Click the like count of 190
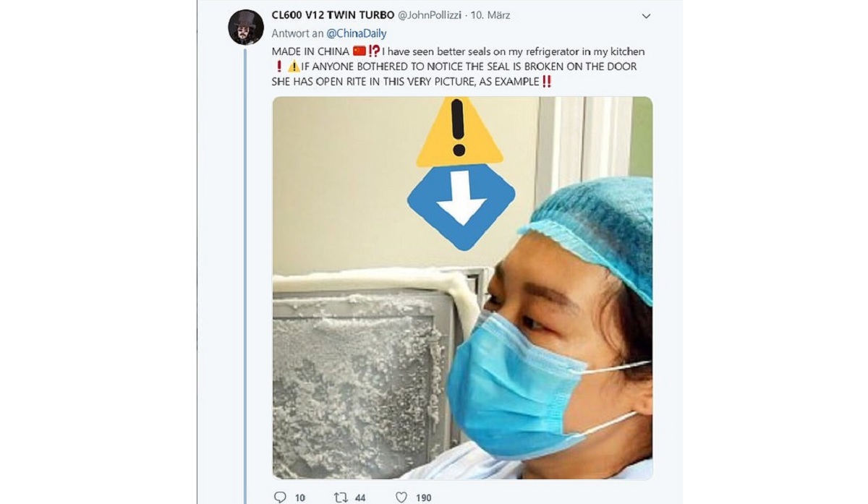This screenshot has height=504, width=868. 424,497
